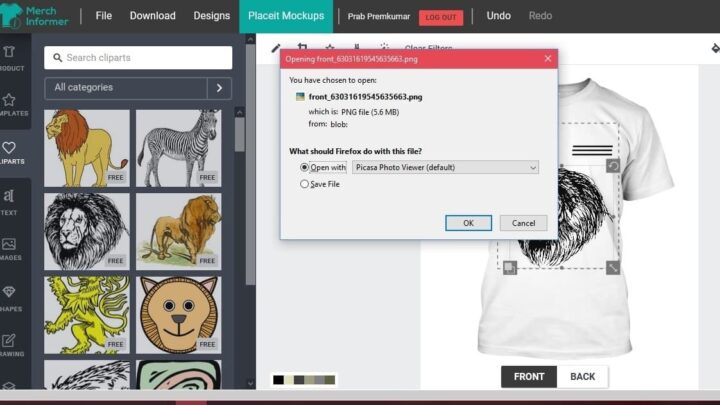Switch to the BACK view tab

582,377
